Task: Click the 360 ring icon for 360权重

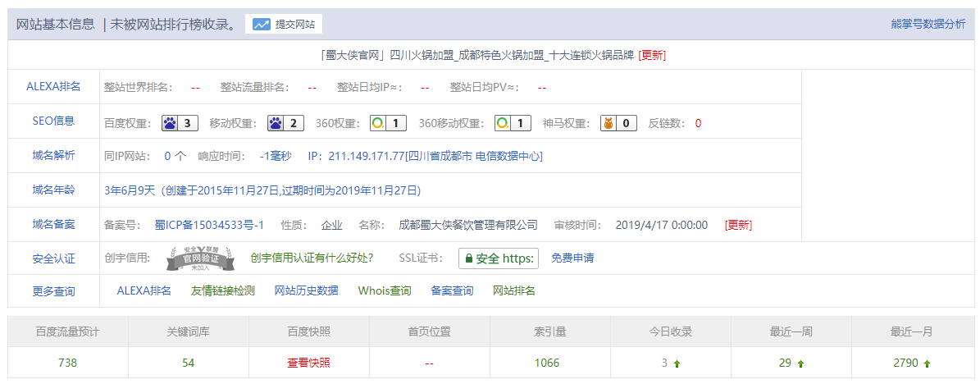Action: pos(377,123)
